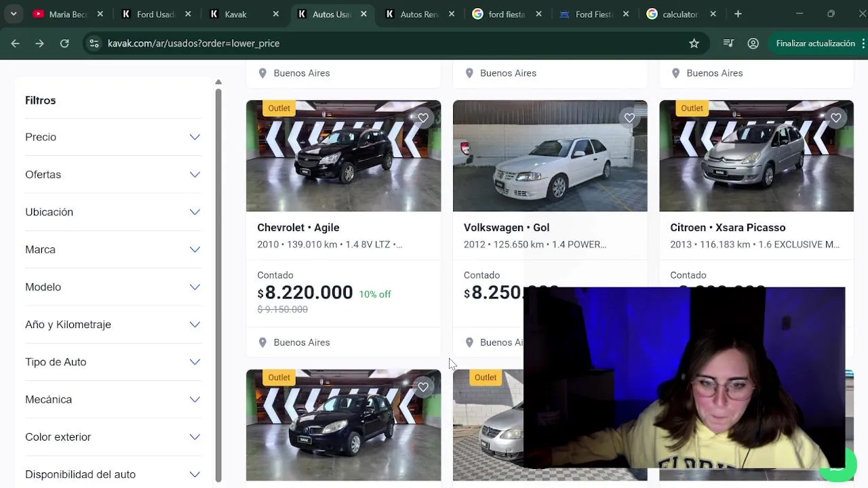Expand the Modelo filter
The image size is (868, 488).
point(113,287)
